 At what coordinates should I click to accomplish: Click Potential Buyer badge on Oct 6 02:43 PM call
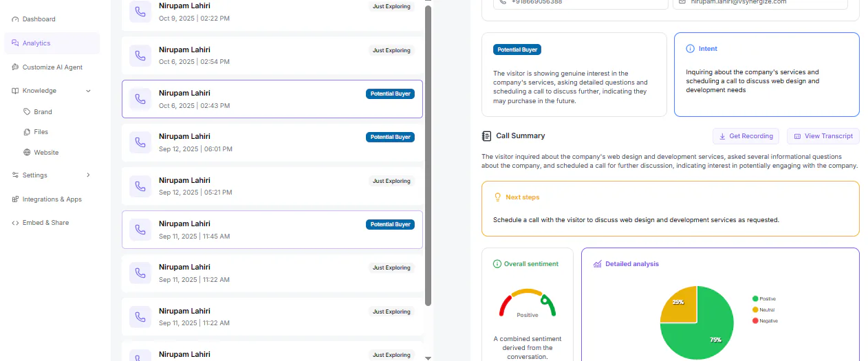point(390,94)
